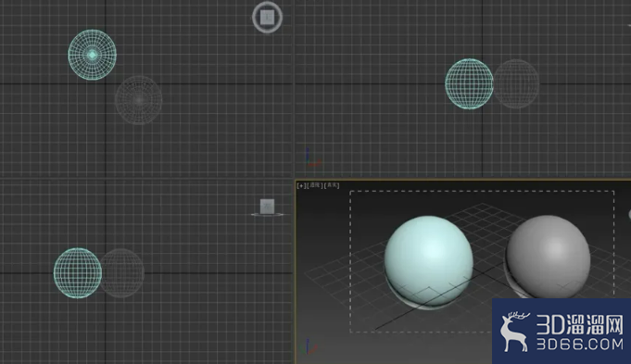This screenshot has height=364, width=631.
Task: Click the ViewCube face in the bottom-left viewport
Action: click(x=267, y=207)
